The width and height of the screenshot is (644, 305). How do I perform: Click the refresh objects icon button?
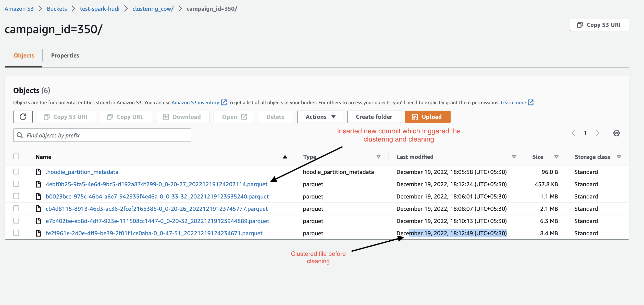(x=23, y=117)
